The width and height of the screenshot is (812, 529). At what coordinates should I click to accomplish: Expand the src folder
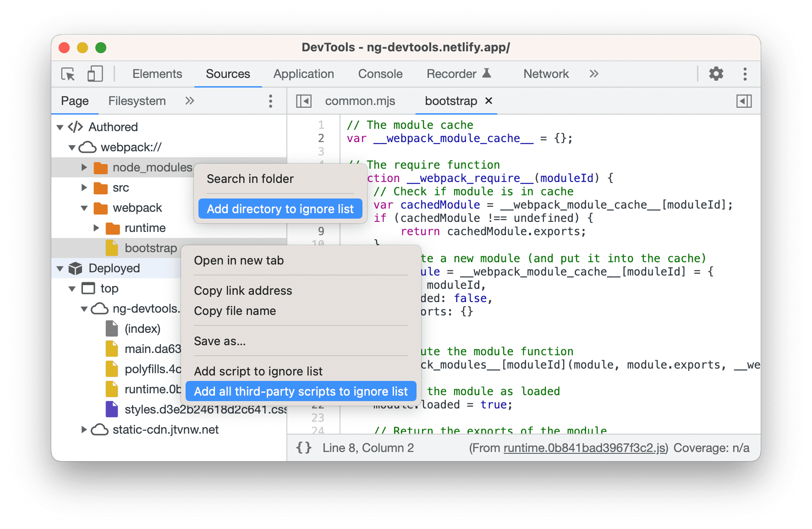pyautogui.click(x=84, y=187)
